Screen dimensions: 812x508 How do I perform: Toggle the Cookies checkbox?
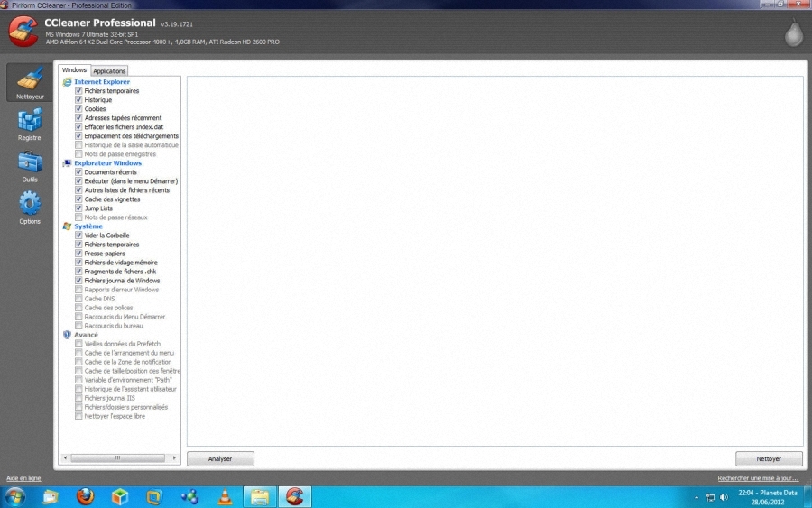pyautogui.click(x=78, y=109)
